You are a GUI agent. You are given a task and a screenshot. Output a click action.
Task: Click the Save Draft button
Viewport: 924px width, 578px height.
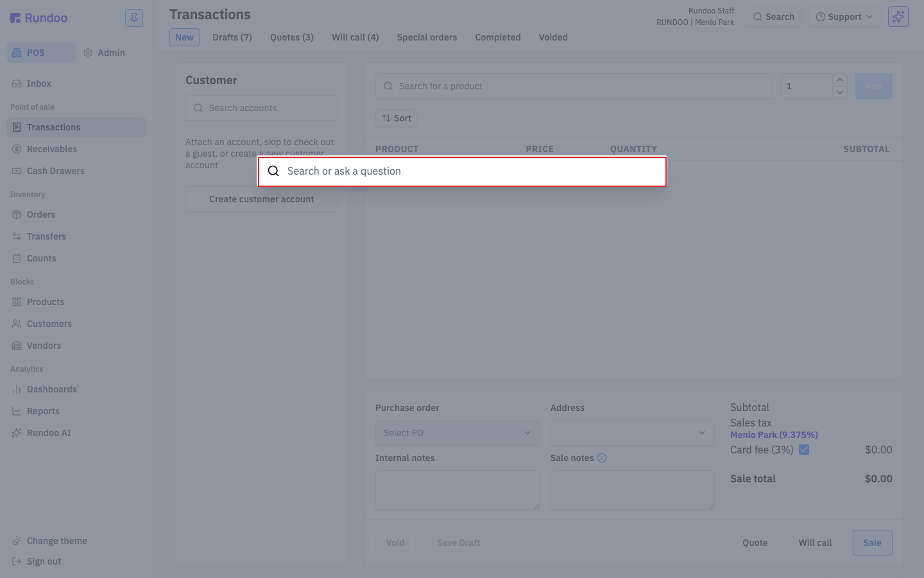pos(458,543)
